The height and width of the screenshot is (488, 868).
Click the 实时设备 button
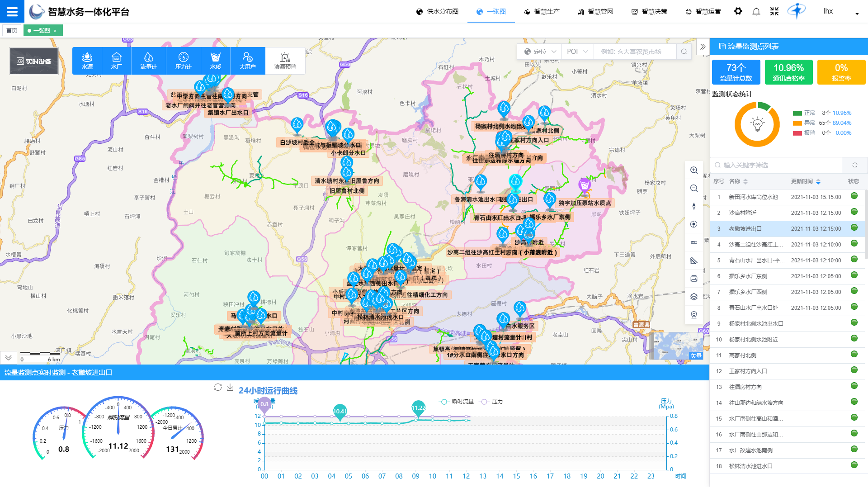34,61
